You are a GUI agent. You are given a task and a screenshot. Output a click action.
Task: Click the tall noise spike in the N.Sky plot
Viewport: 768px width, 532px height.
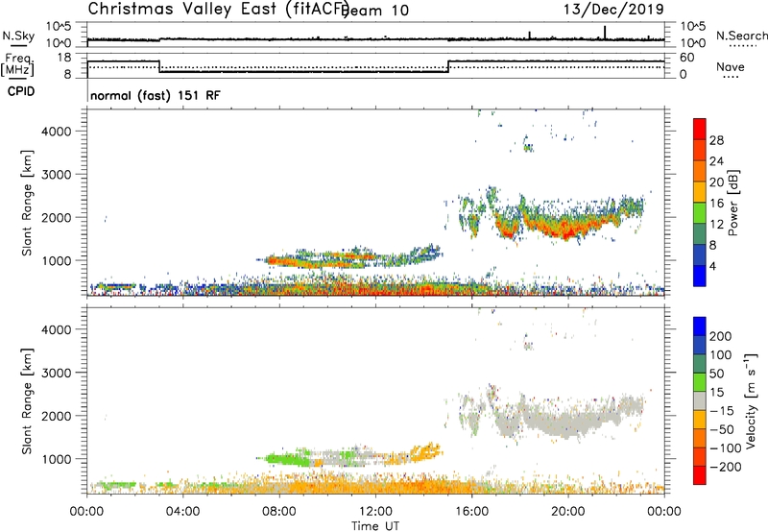[605, 32]
